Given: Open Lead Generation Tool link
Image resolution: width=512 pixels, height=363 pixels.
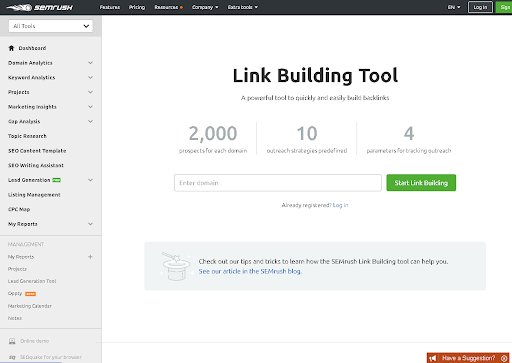Looking at the screenshot, I should 32,281.
